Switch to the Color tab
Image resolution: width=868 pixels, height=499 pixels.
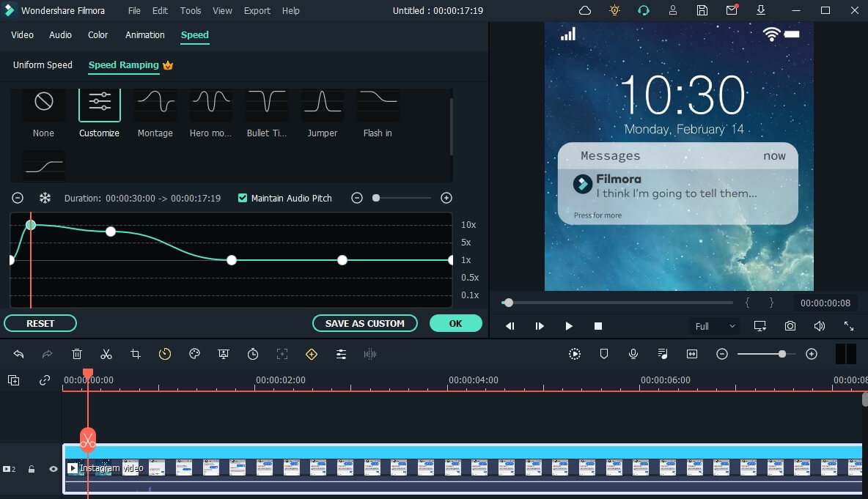tap(98, 35)
